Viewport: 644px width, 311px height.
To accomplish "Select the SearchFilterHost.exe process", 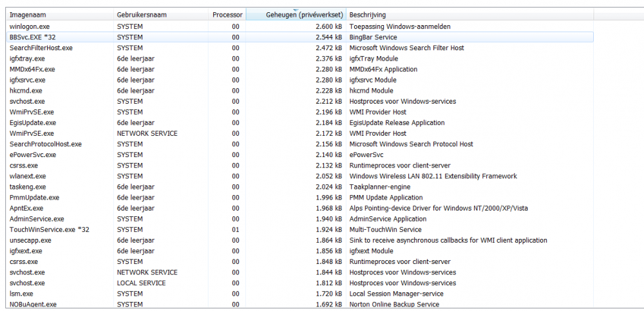I will [x=41, y=48].
